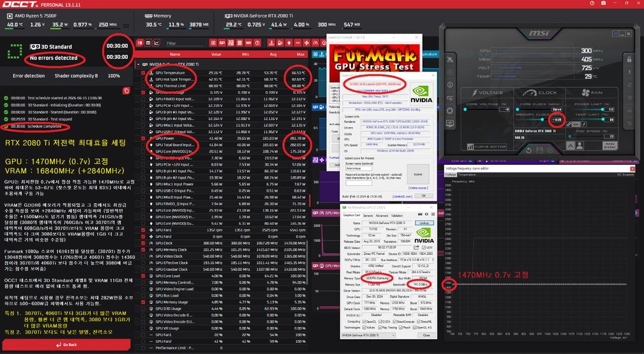This screenshot has width=644, height=354.
Task: Uncheck GPU Clock row checkbox
Action: pyautogui.click(x=143, y=243)
